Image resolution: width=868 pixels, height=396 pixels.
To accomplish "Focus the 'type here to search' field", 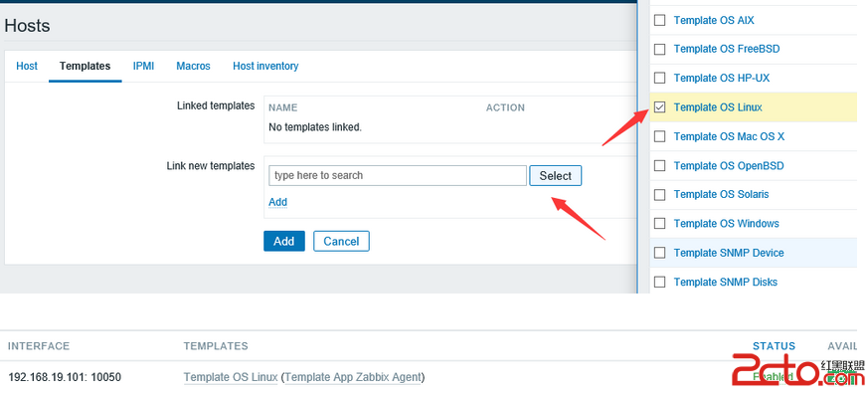I will [398, 175].
